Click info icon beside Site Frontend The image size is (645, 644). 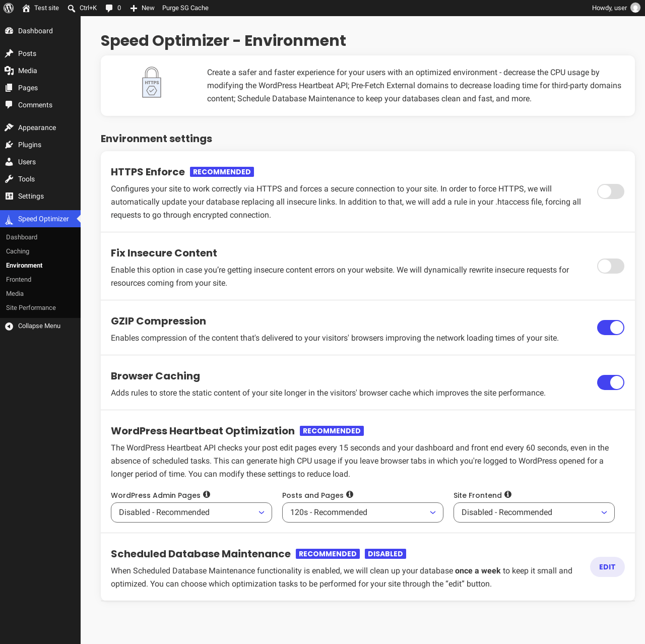pos(508,495)
